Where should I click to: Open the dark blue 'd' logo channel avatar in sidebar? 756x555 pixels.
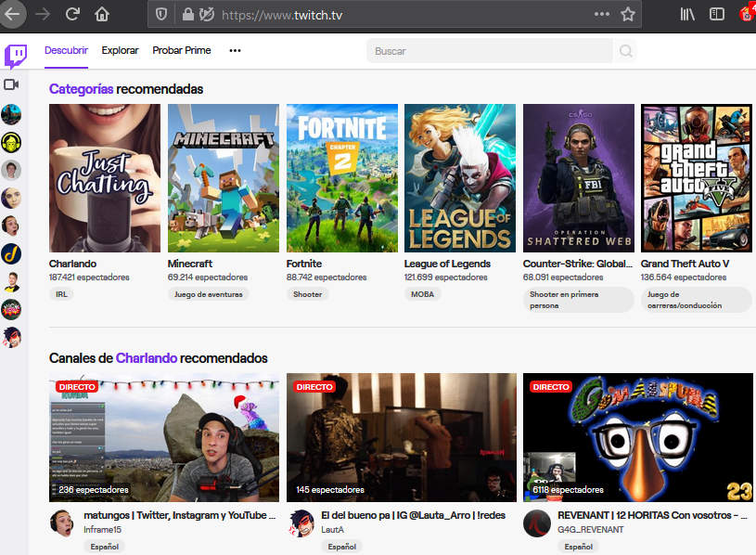click(x=11, y=253)
